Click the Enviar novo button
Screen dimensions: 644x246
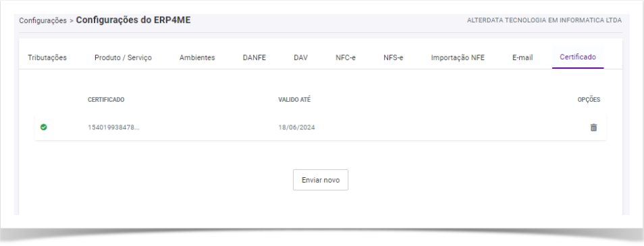click(321, 180)
